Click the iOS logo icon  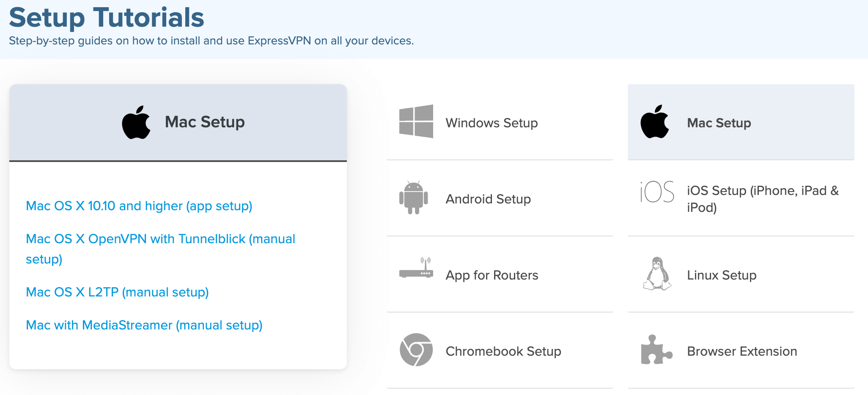pos(657,192)
